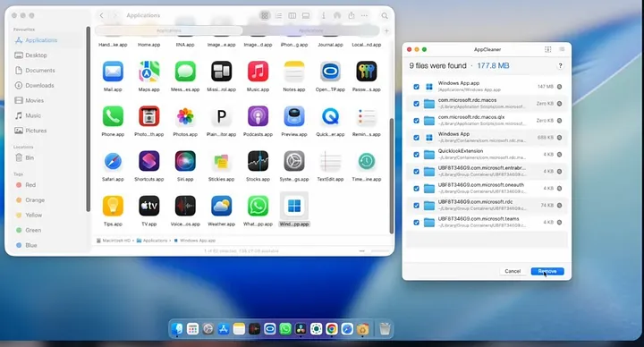Click Macintosh HD in path bar
Image resolution: width=644 pixels, height=347 pixels.
(x=114, y=241)
